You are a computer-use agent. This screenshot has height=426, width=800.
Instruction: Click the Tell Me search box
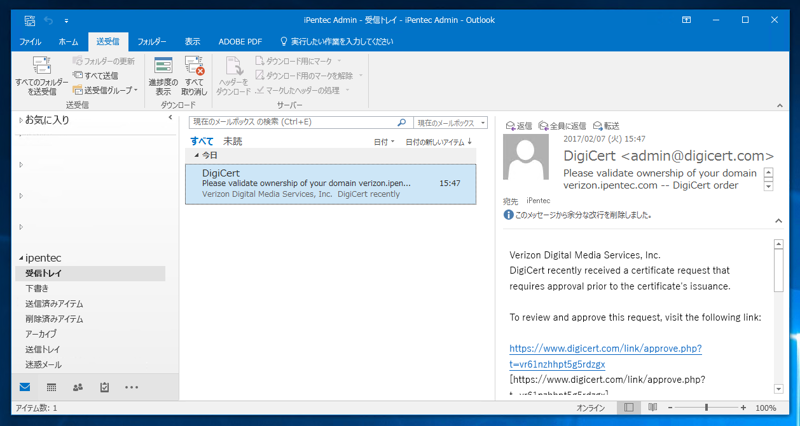pos(337,42)
